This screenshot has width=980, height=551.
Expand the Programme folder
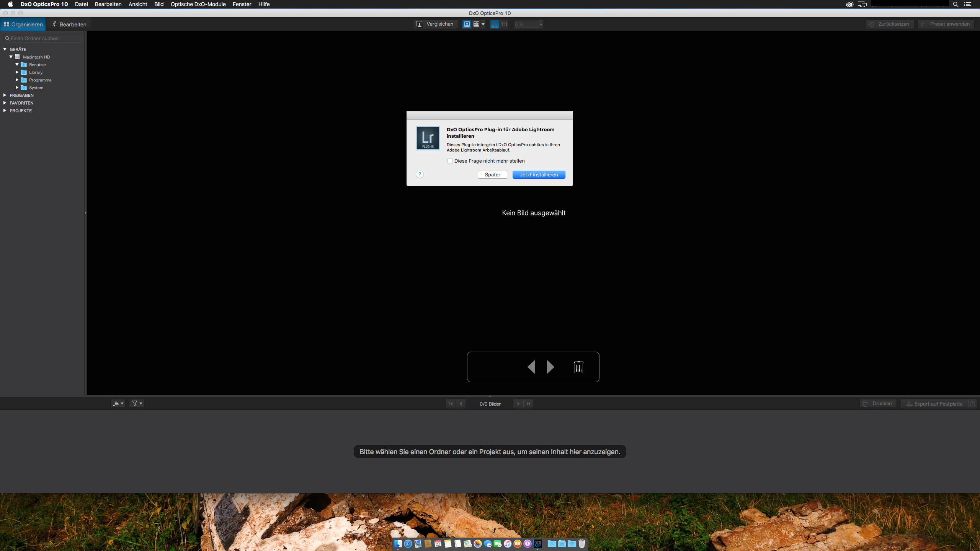pyautogui.click(x=17, y=80)
